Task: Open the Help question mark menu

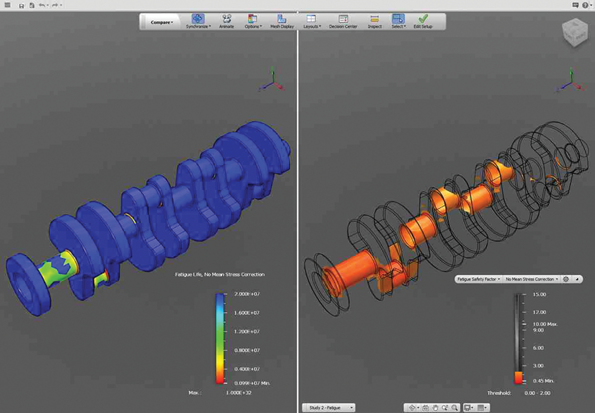Action: [x=586, y=5]
